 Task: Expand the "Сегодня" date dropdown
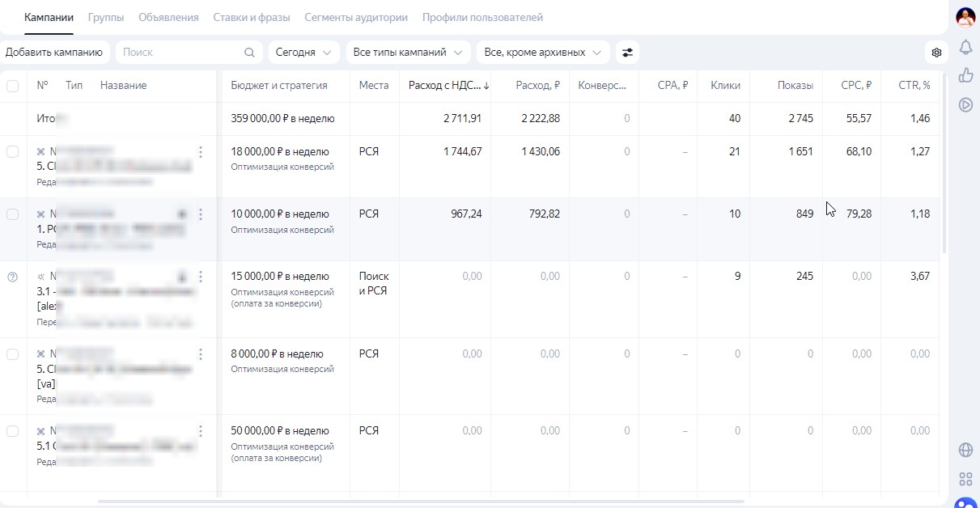(303, 53)
